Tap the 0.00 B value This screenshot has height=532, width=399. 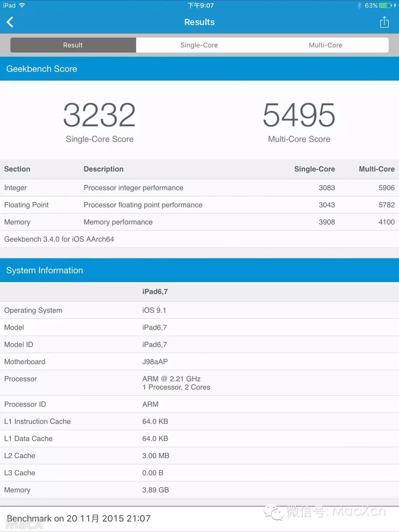[153, 473]
